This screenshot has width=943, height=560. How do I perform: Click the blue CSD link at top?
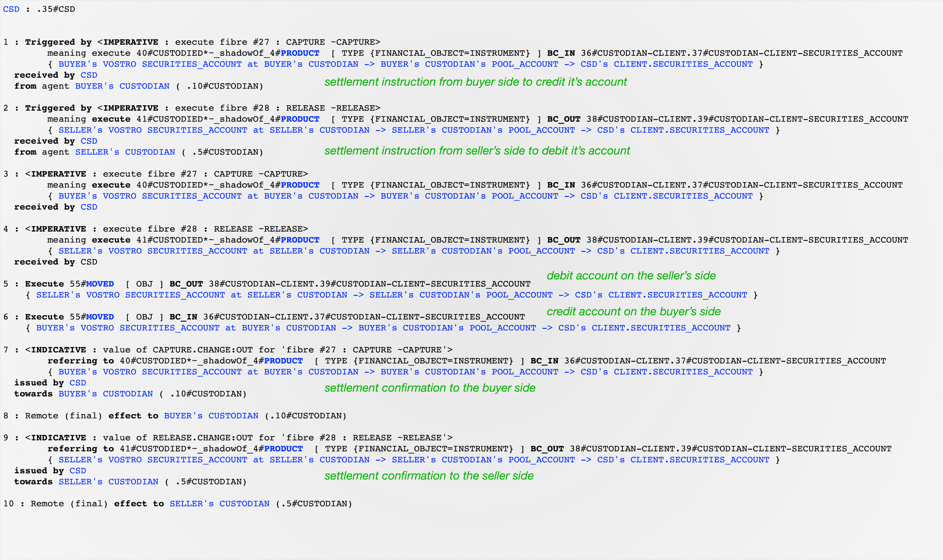coord(11,9)
